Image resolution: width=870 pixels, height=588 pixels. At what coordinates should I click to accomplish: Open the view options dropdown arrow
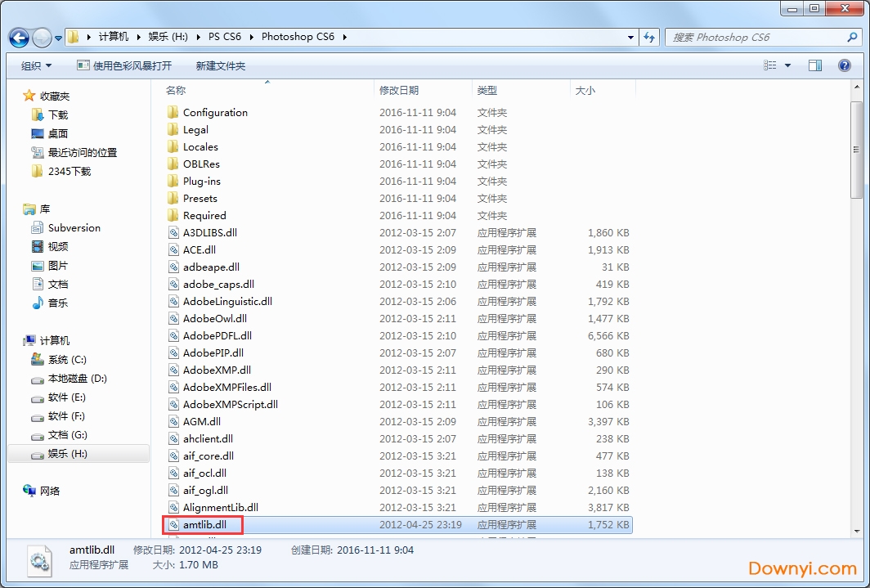pos(787,65)
